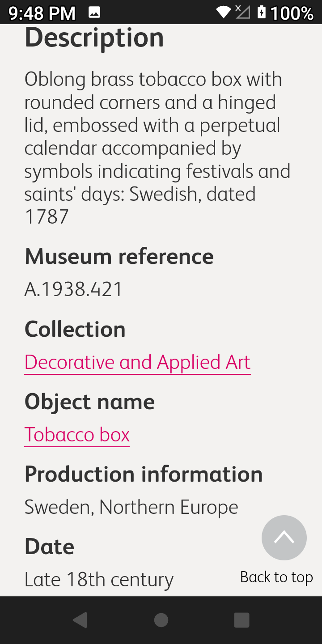Tap the Object name heading
The width and height of the screenshot is (322, 644).
point(89,402)
